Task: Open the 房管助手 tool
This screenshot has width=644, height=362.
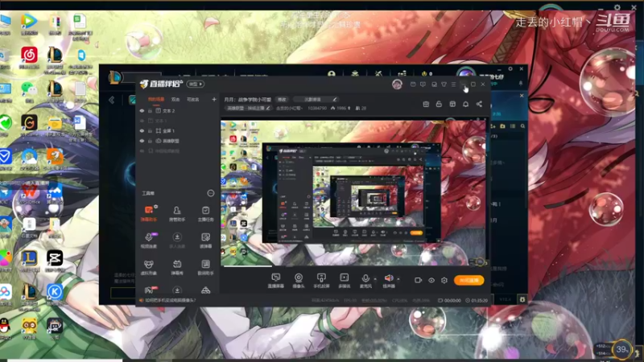Action: click(177, 213)
